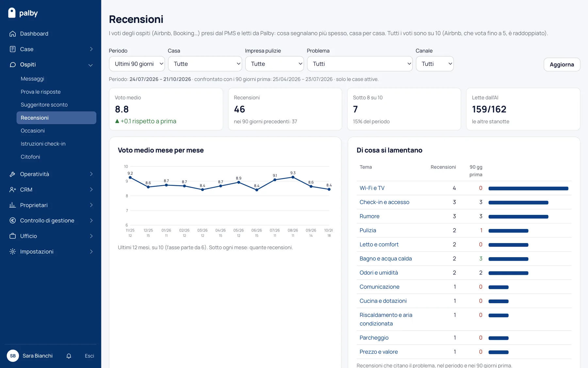Click the Operatività wrench icon
The width and height of the screenshot is (588, 368).
(x=13, y=174)
